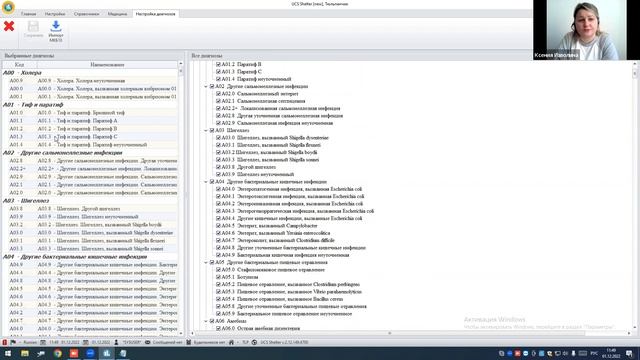
Task: Toggle checkbox for A05.1 Ботулизм
Action: pos(218,277)
